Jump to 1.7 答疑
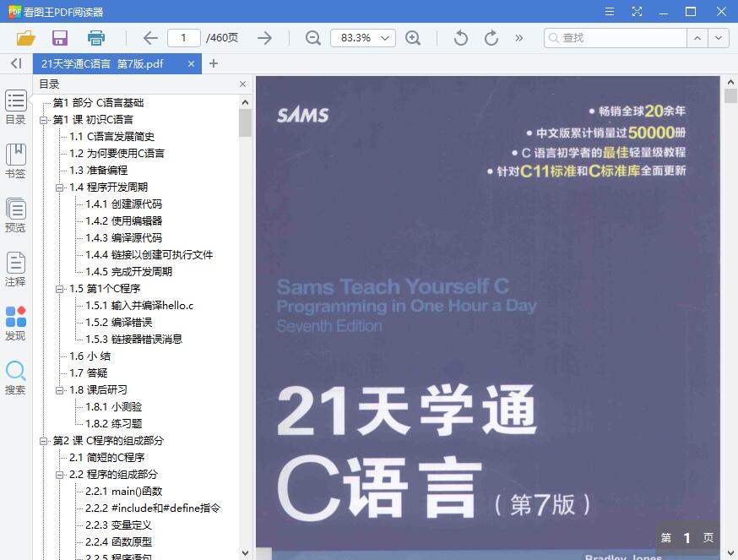Screen dimensions: 738x560 click(x=89, y=373)
